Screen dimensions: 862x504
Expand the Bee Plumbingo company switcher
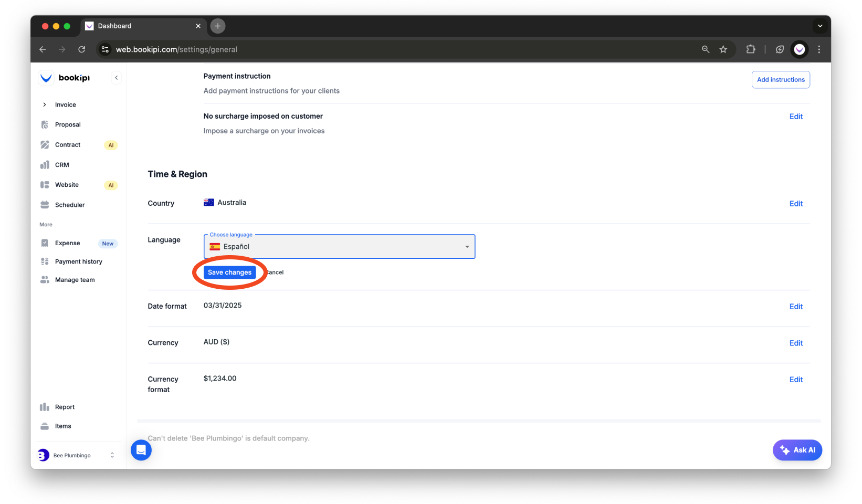coord(111,455)
